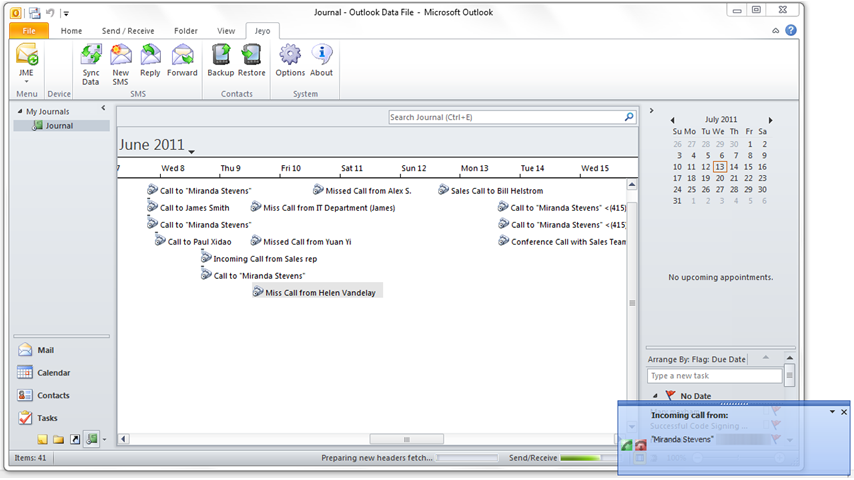
Task: Go to next month in mini calendar
Action: click(770, 120)
